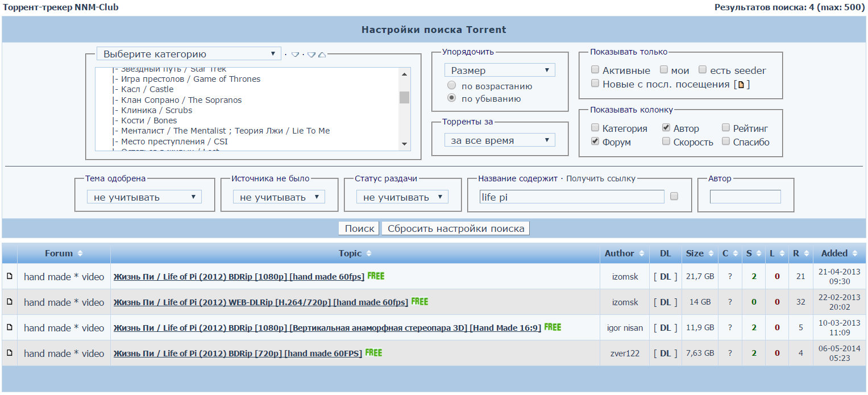868x395 pixels.
Task: Select 'Игра престолов / Game of Thrones' in category list
Action: pos(190,79)
